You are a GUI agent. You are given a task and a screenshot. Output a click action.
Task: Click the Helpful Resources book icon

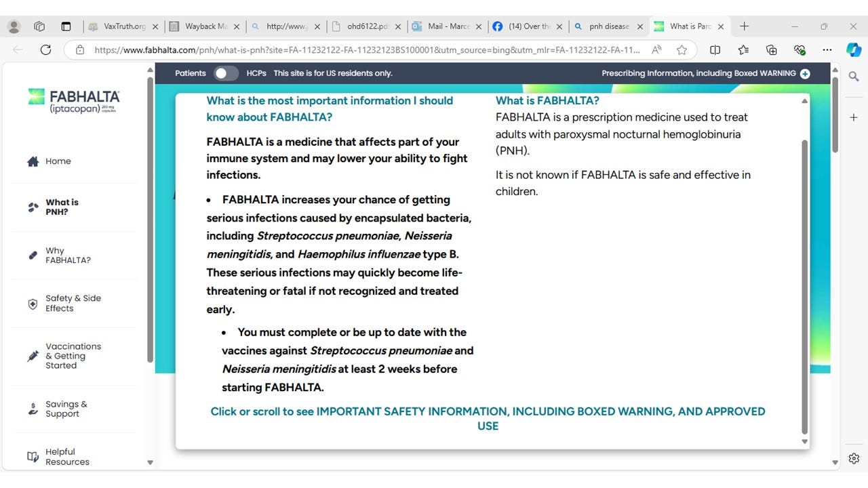click(x=33, y=457)
